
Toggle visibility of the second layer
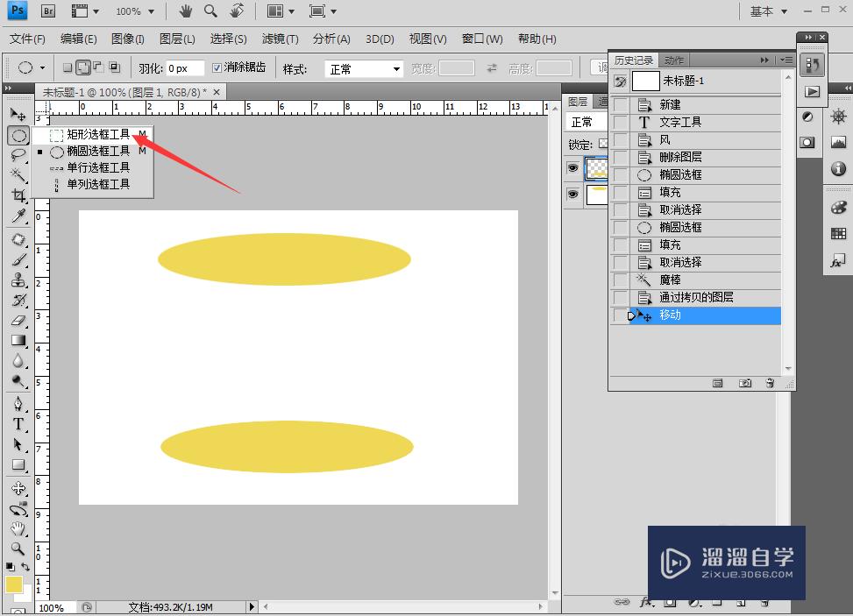[x=572, y=195]
